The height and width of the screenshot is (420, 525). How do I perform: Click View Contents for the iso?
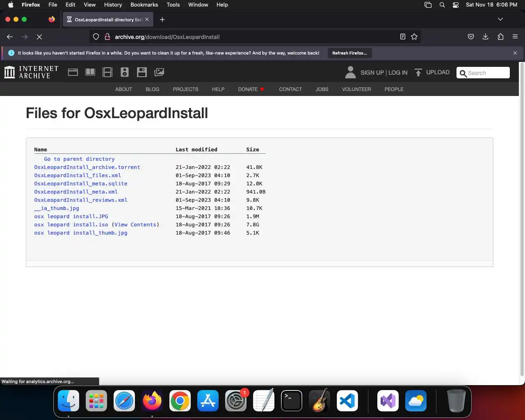(135, 225)
